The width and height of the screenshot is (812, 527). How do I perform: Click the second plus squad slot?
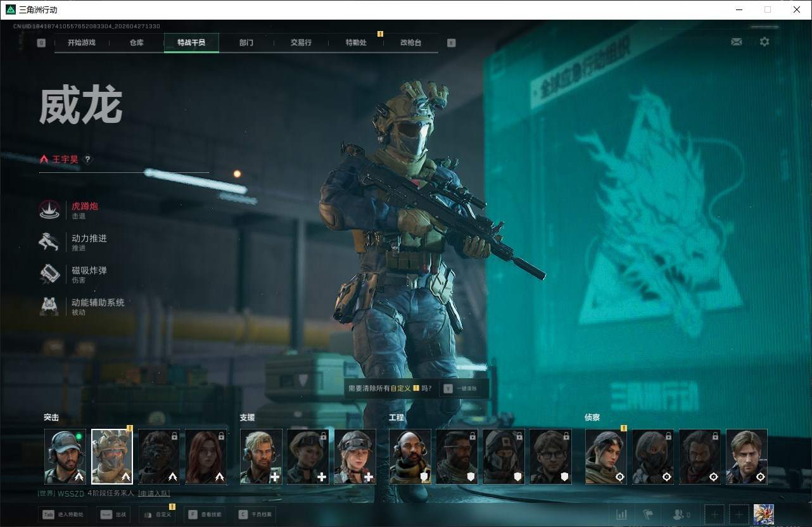(739, 514)
